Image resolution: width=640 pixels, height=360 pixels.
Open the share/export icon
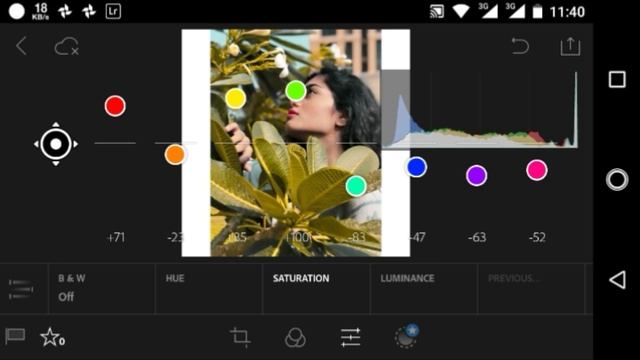coord(570,46)
